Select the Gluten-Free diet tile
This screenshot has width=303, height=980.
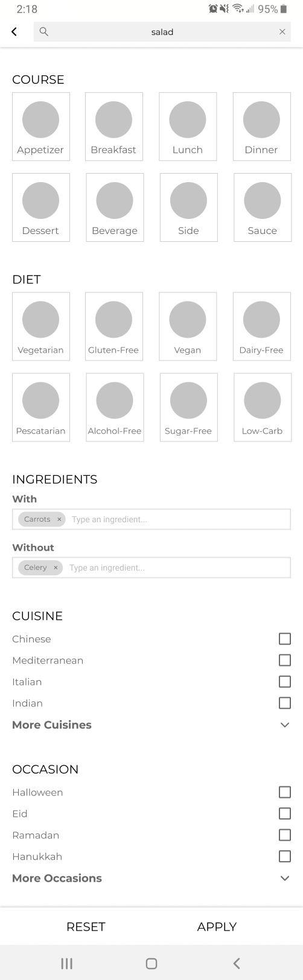pos(114,326)
